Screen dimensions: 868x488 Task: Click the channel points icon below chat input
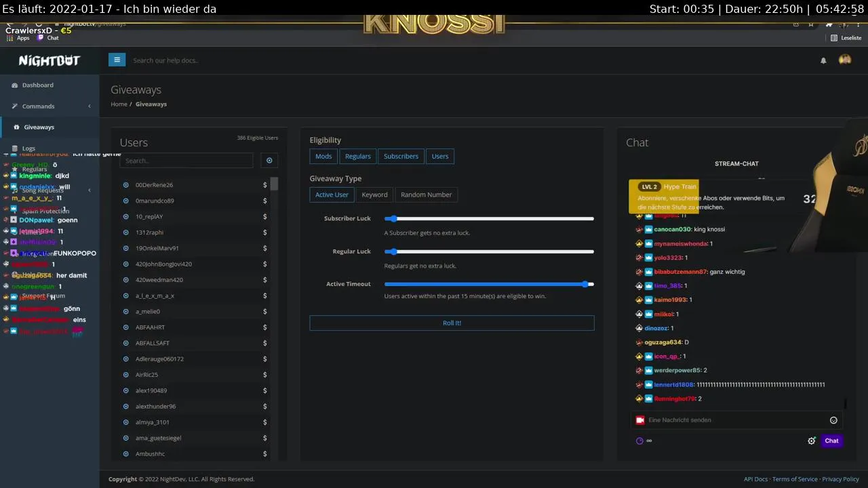[639, 441]
